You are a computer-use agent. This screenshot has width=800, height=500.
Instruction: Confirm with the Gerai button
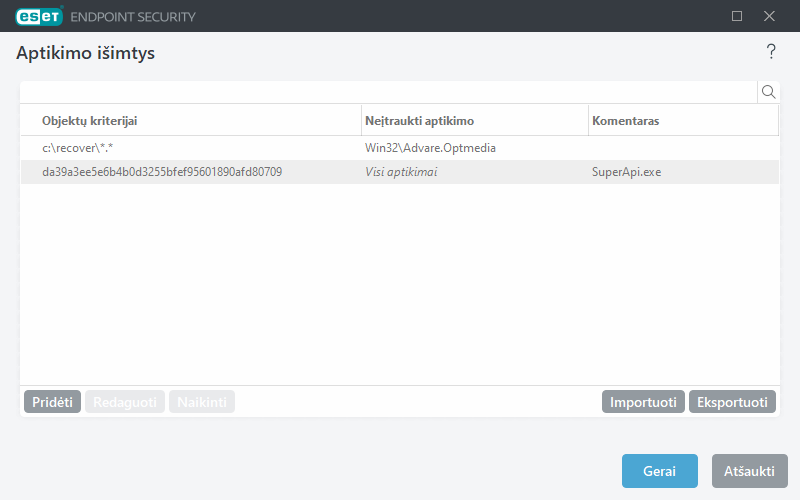pyautogui.click(x=660, y=471)
